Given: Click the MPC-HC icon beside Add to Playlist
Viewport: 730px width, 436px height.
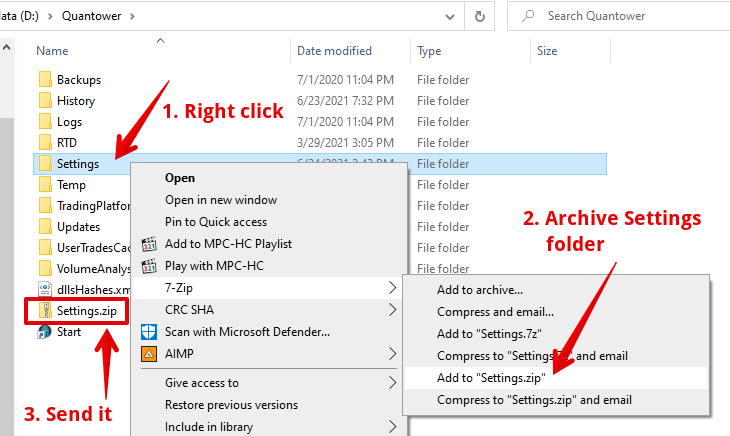Looking at the screenshot, I should [149, 244].
